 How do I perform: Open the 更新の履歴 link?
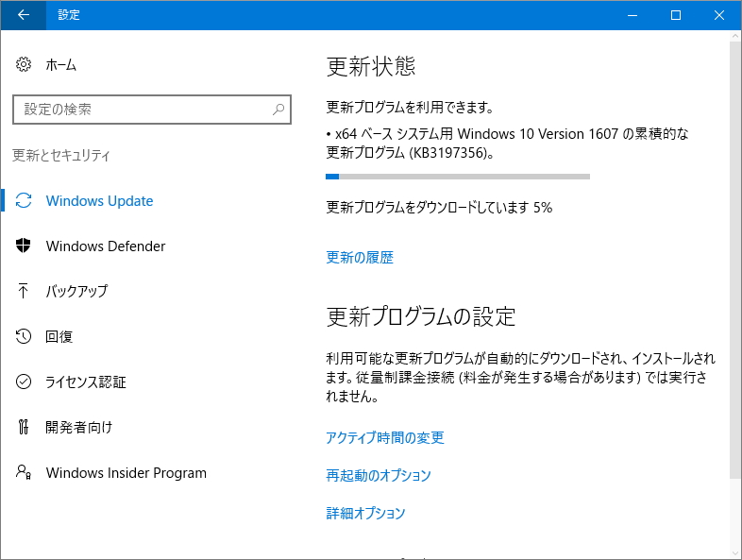pos(360,257)
